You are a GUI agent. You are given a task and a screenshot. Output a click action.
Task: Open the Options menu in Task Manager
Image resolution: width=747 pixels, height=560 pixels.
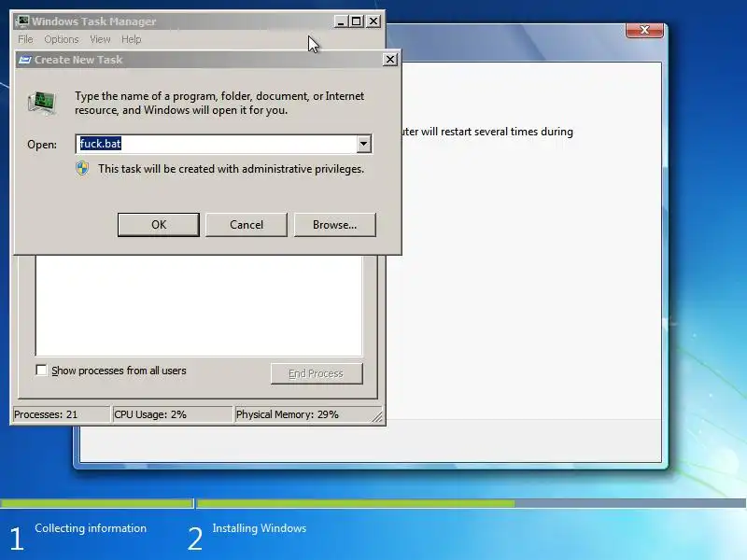(62, 39)
